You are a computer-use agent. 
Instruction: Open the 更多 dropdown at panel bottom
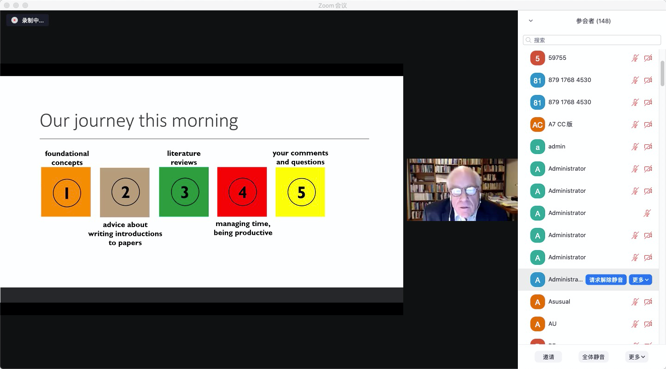tap(636, 357)
